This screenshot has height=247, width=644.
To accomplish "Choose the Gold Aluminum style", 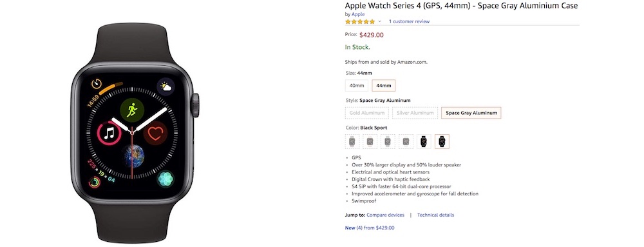I will (367, 113).
